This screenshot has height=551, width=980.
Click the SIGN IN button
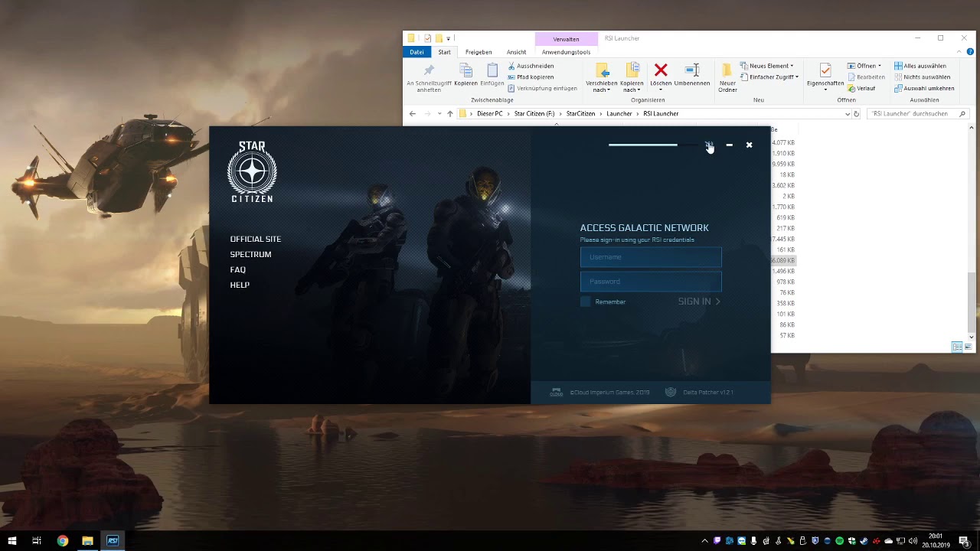698,302
